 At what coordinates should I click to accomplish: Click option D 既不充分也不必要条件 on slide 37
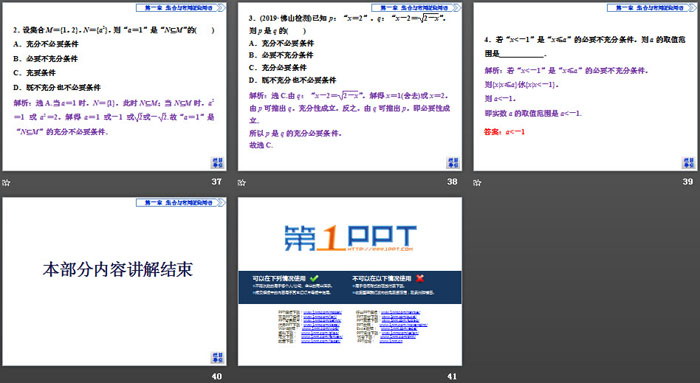[57, 87]
